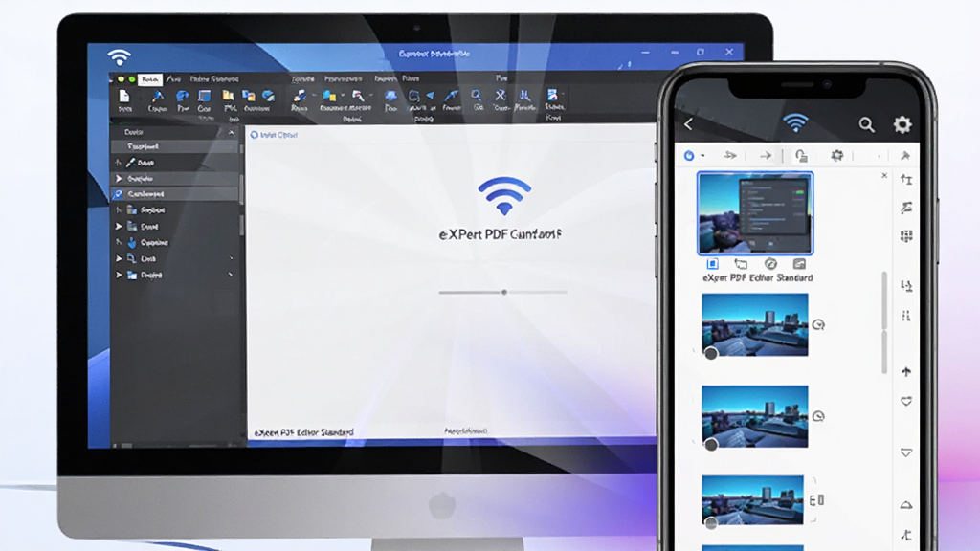980x551 pixels.
Task: Open settings gear in phone header
Action: pyautogui.click(x=902, y=124)
